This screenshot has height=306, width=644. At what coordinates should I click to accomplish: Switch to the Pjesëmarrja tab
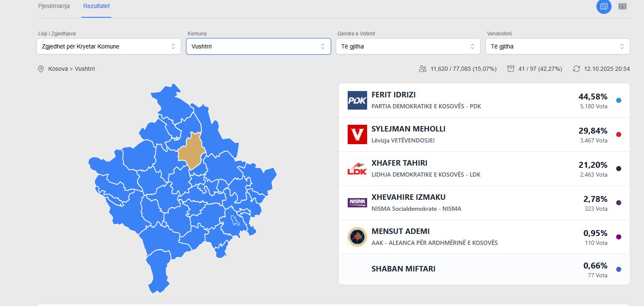coord(54,6)
